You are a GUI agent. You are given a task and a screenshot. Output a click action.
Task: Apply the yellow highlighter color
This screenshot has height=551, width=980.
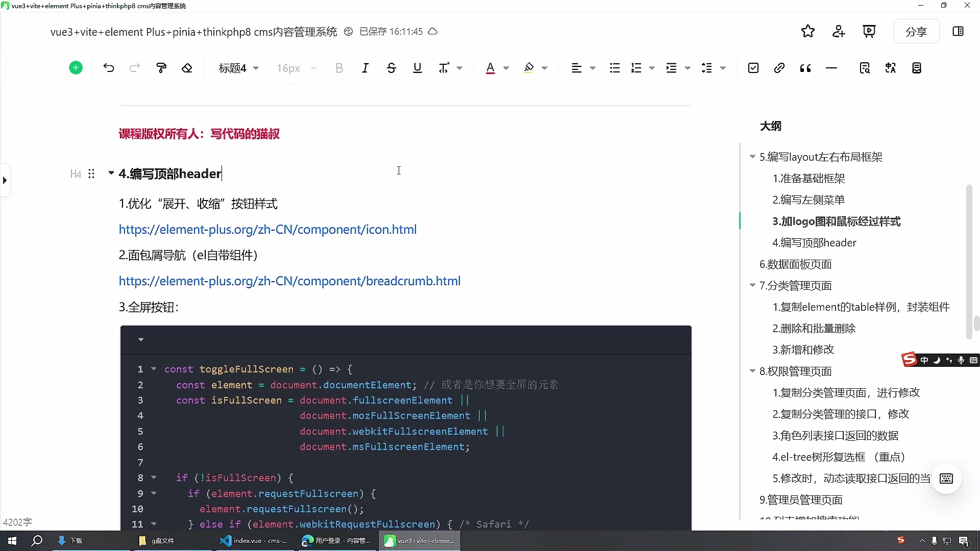pos(529,68)
